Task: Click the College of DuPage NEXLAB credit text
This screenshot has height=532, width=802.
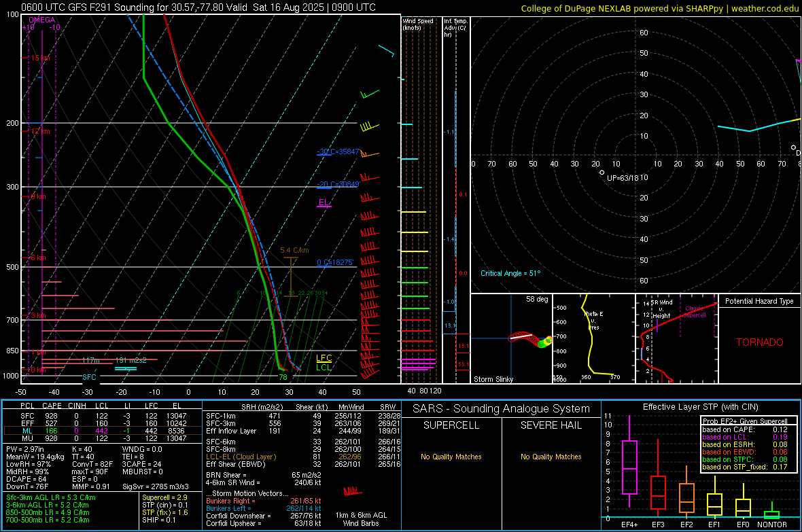Action: 660,8
